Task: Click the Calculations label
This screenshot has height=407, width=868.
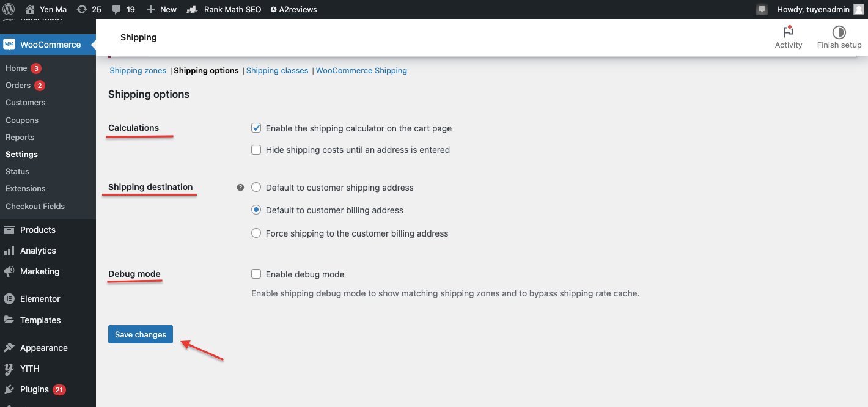Action: [x=133, y=128]
